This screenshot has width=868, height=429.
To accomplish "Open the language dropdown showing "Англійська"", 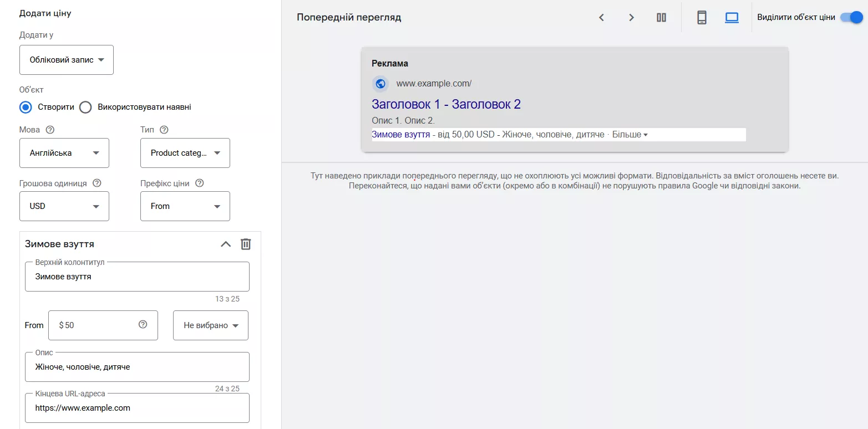I will point(64,153).
